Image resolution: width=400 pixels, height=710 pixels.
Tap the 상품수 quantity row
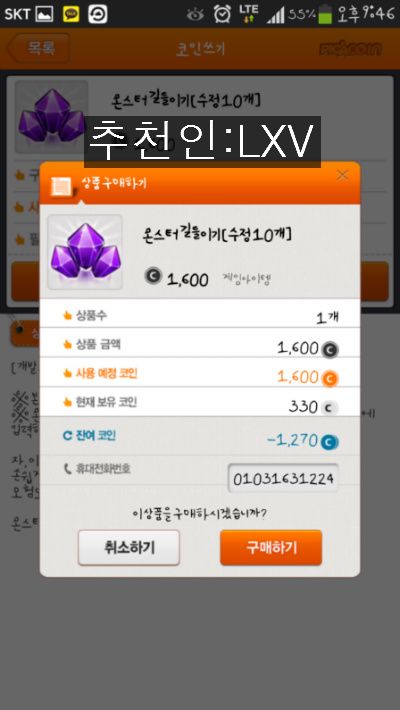point(200,313)
